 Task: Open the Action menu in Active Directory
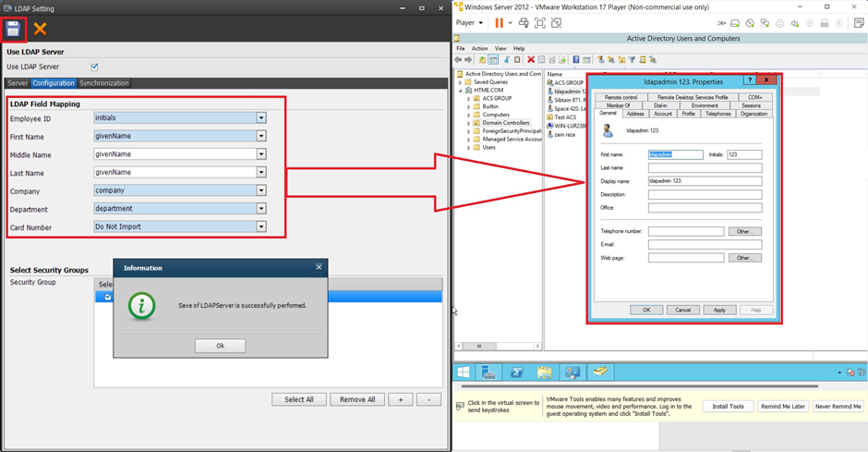479,48
